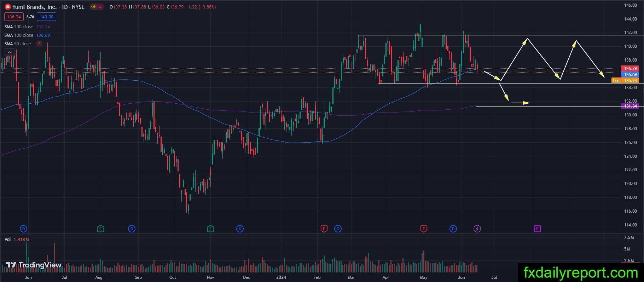
Task: Open the dividend marker before Jun 2023
Action: (x=24, y=229)
